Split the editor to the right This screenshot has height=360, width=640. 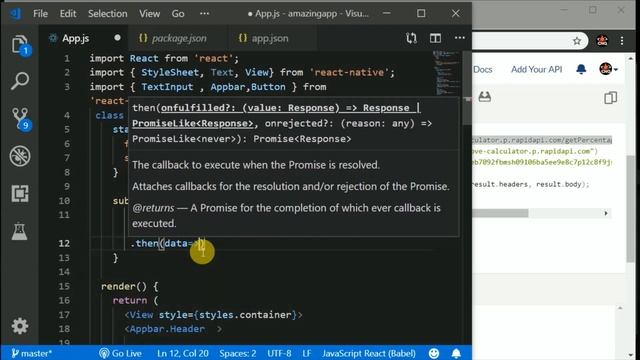pos(435,38)
